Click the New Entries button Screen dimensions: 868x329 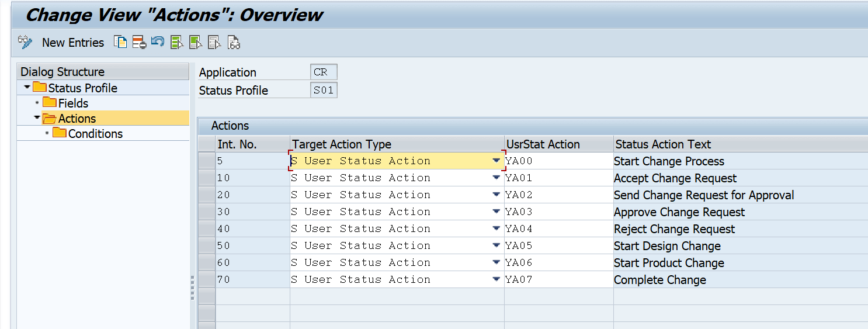coord(73,43)
